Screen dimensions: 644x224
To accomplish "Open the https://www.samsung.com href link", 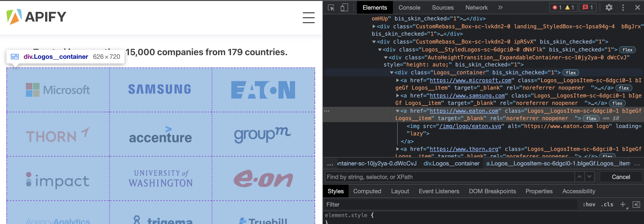I will pos(467,96).
